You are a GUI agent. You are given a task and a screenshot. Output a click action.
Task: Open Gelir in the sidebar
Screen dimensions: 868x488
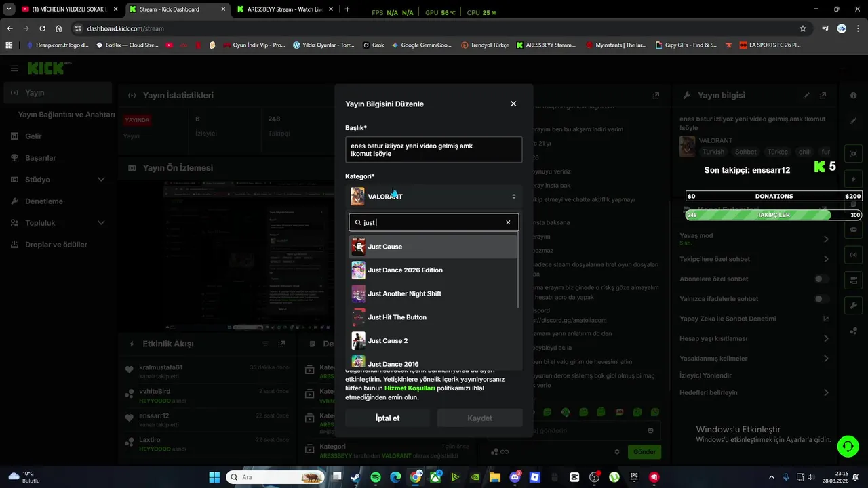(x=58, y=136)
